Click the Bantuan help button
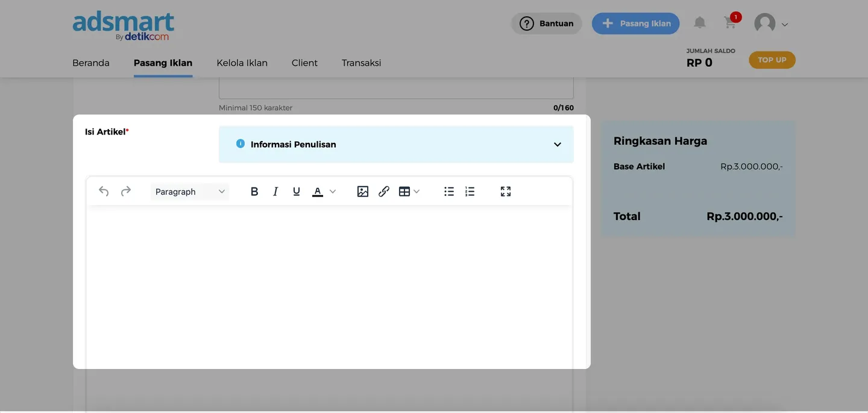 click(546, 24)
